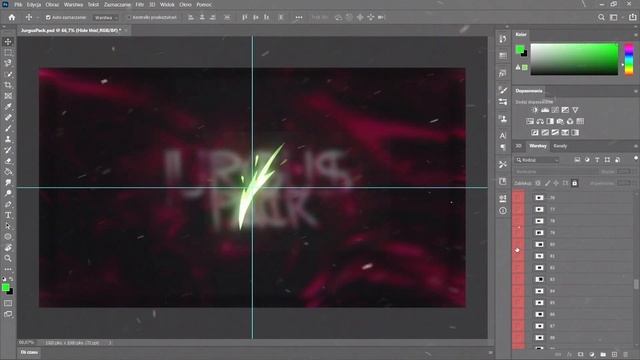Click the search magnifier at top right
Screen dimensions: 640x360
click(601, 17)
